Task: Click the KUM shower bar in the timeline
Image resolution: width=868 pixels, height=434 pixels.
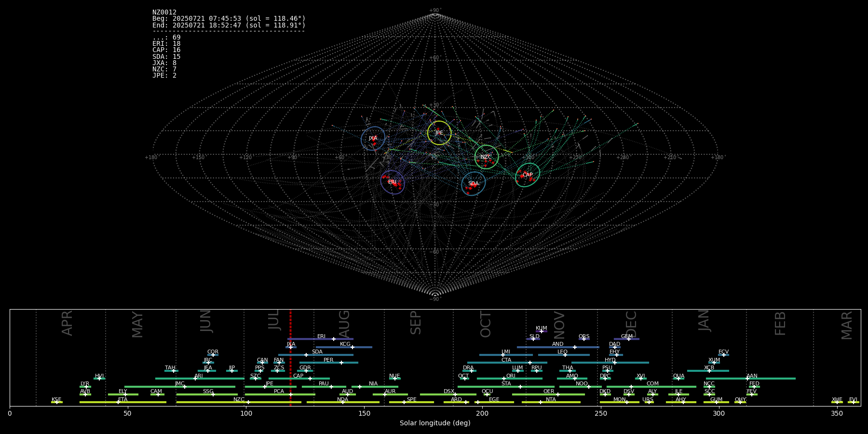Action: click(x=542, y=331)
